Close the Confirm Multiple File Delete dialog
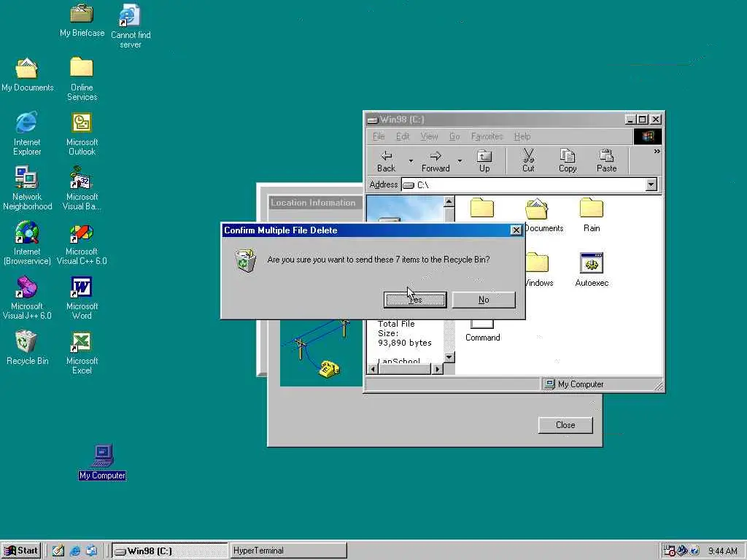Screen dimensions: 747x560 click(516, 230)
